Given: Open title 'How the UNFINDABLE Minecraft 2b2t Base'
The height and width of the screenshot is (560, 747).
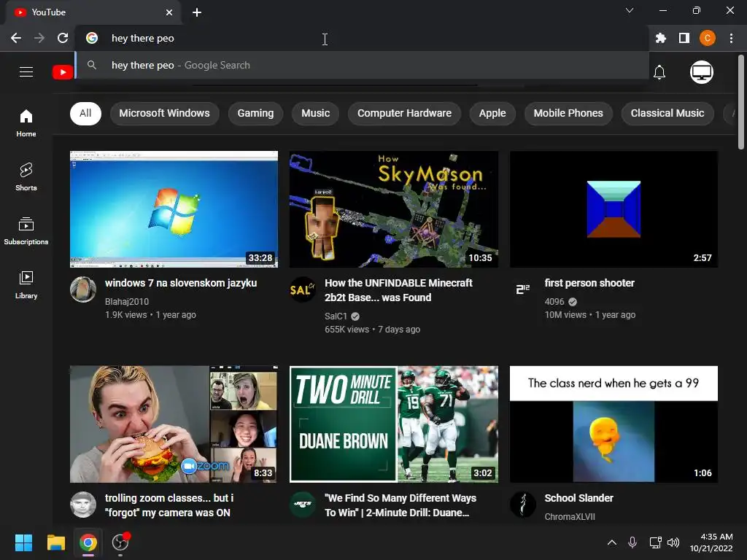Looking at the screenshot, I should coord(398,290).
